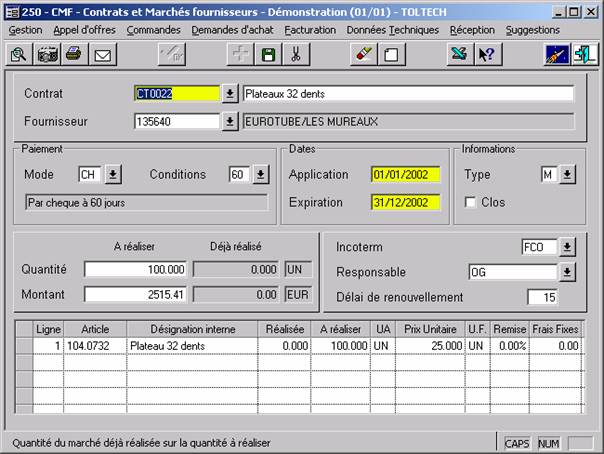Click the Frais Fixes column header
The image size is (604, 454).
555,329
